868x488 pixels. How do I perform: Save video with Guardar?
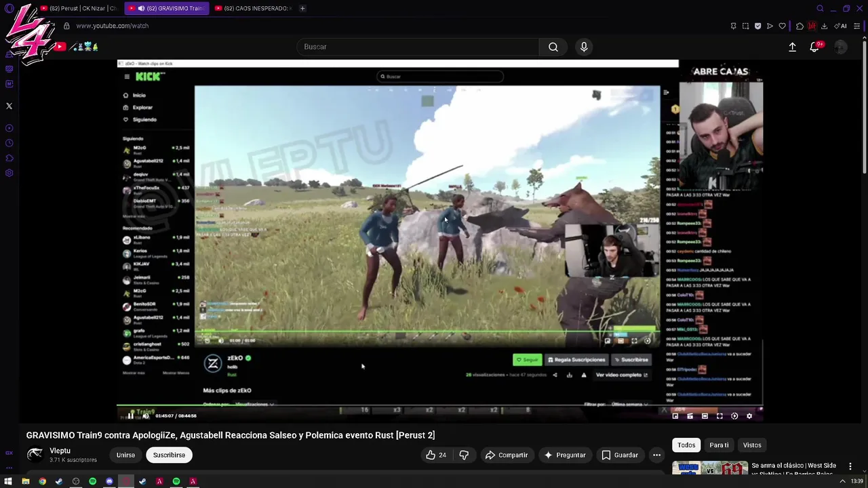pos(620,455)
